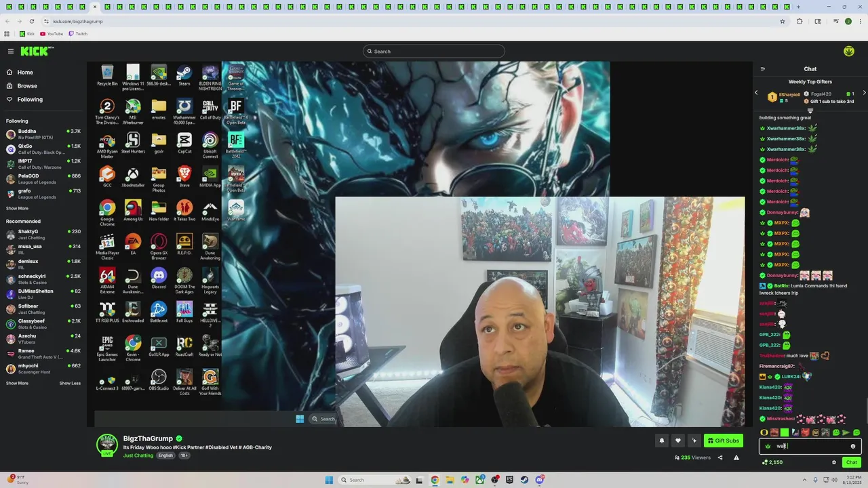Image resolution: width=868 pixels, height=488 pixels.
Task: Click the Gift Subs button
Action: pyautogui.click(x=724, y=441)
